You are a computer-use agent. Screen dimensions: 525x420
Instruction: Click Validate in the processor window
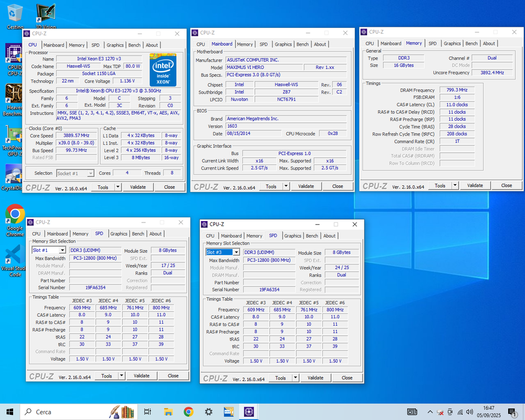[138, 187]
